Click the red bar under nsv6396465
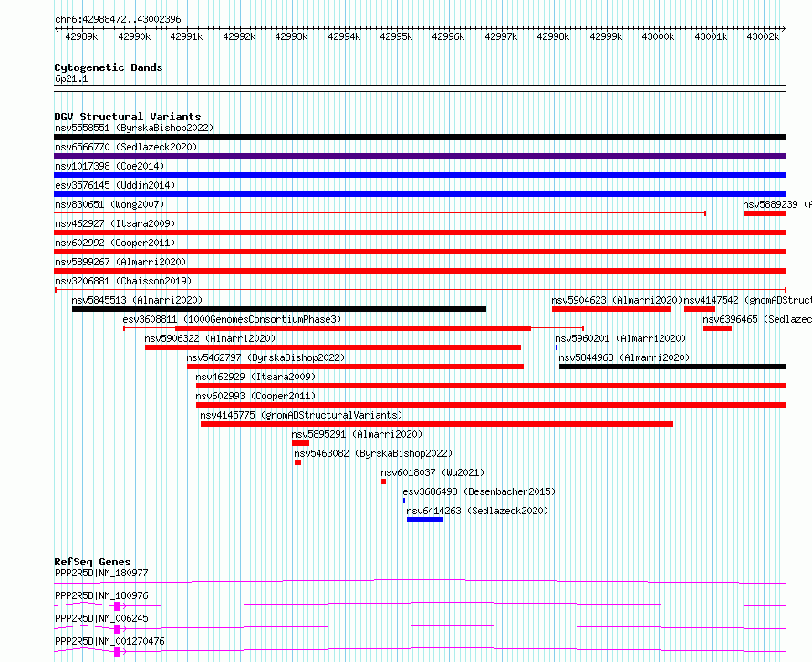 pyautogui.click(x=718, y=328)
